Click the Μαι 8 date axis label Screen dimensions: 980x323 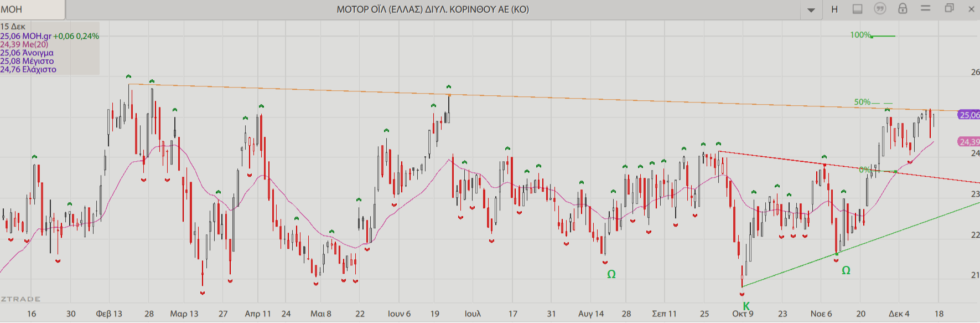click(321, 314)
